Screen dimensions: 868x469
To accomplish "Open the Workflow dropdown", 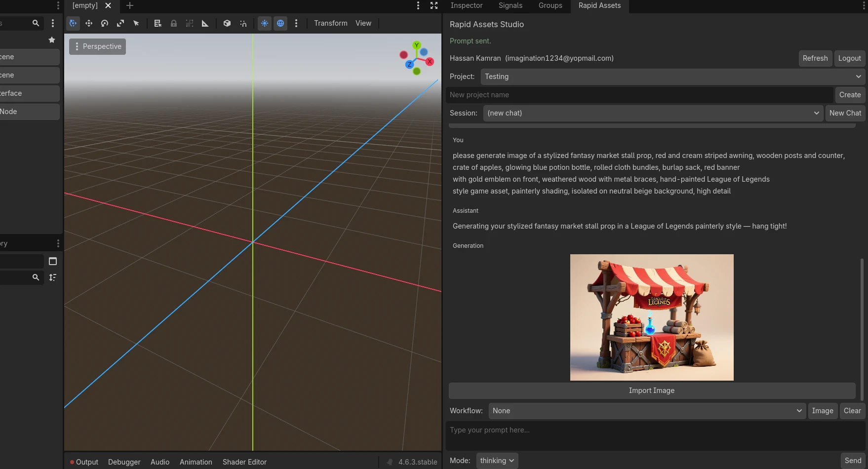I will 647,411.
